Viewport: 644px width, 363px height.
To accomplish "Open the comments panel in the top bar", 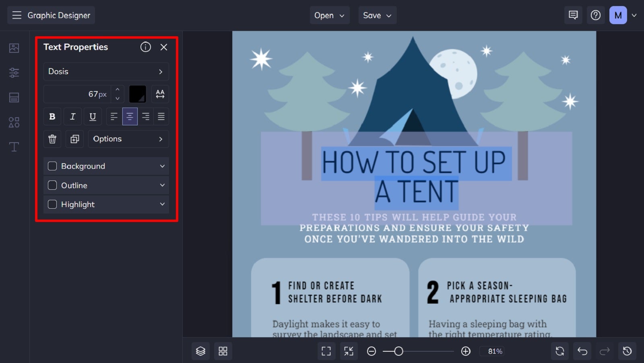I will (x=573, y=15).
